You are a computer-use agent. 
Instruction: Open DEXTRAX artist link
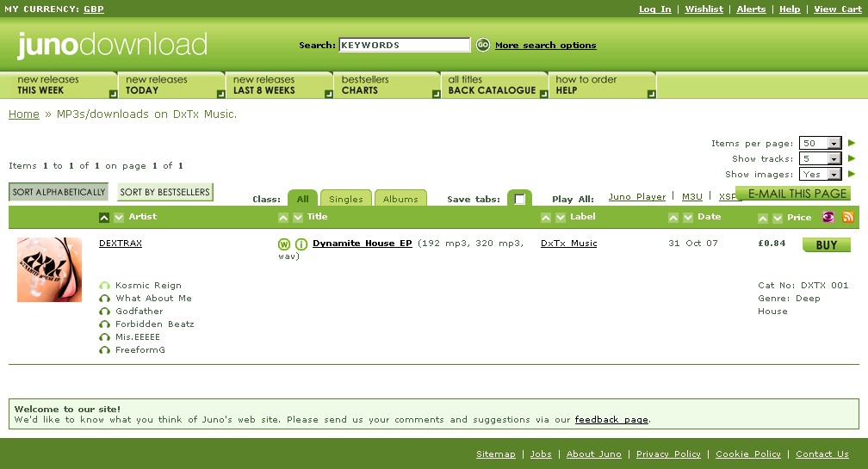121,244
